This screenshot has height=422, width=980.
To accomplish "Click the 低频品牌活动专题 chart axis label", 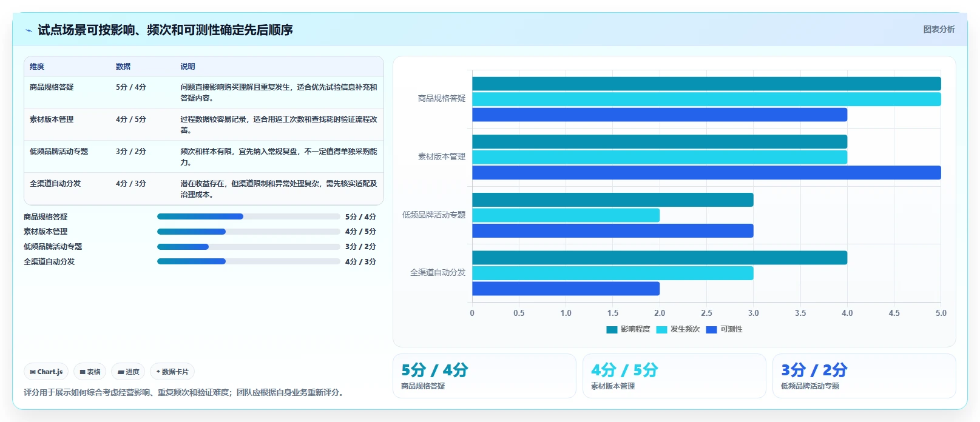I will click(x=434, y=215).
